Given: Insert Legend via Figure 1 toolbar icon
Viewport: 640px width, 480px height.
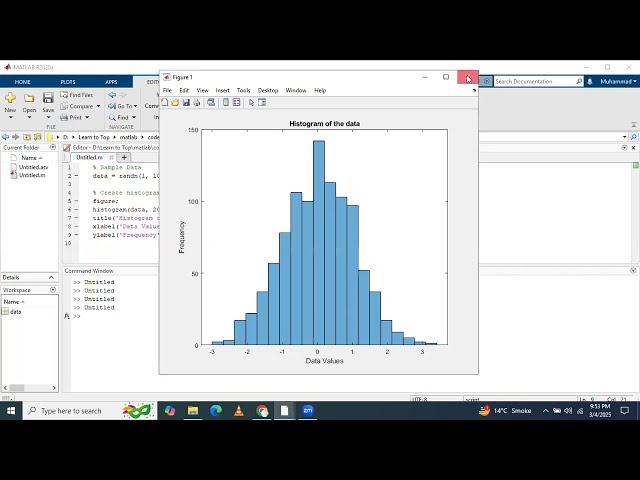Looking at the screenshot, I should (236, 102).
